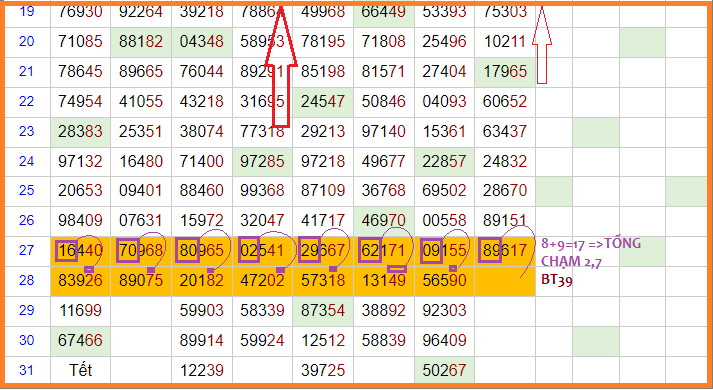Viewport: 713px width, 390px height.
Task: Select cell 89665
Action: point(141,72)
